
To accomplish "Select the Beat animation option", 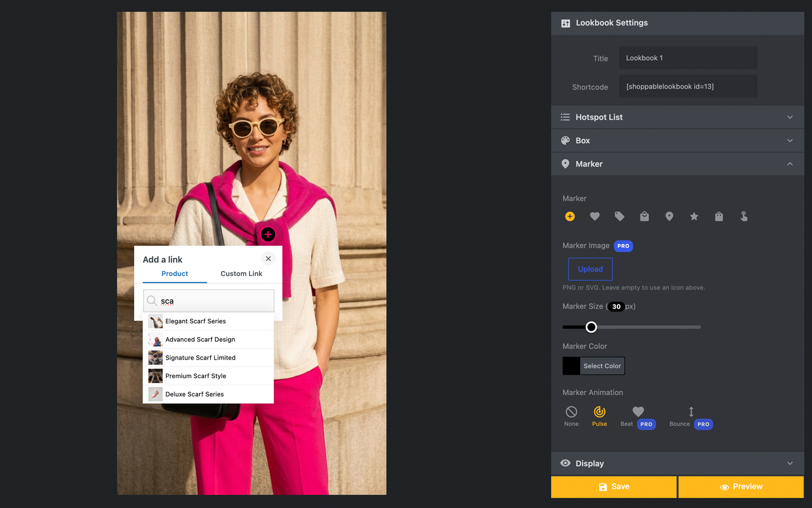I will pyautogui.click(x=638, y=417).
